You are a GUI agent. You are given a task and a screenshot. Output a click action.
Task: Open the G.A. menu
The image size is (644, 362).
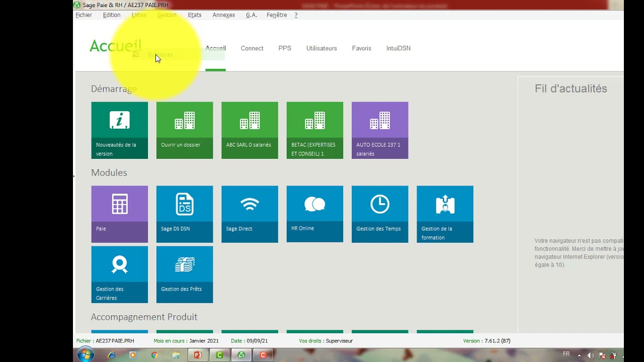(x=252, y=15)
